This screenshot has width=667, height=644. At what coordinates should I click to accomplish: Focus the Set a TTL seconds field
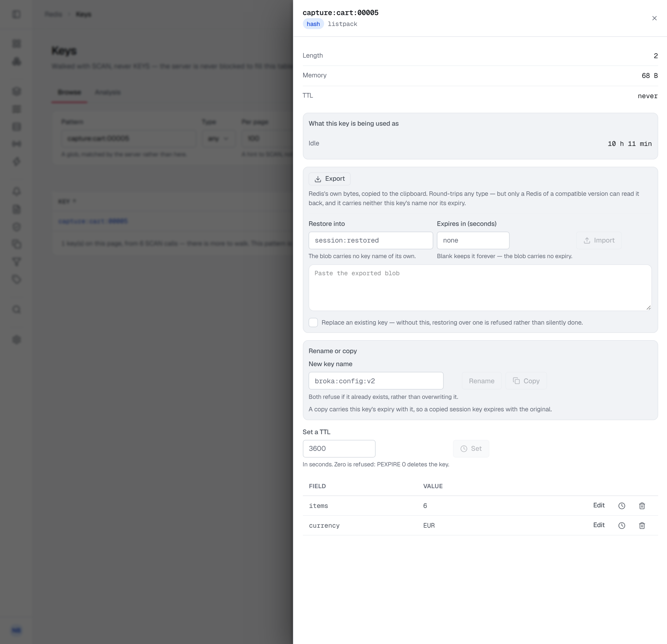[339, 449]
